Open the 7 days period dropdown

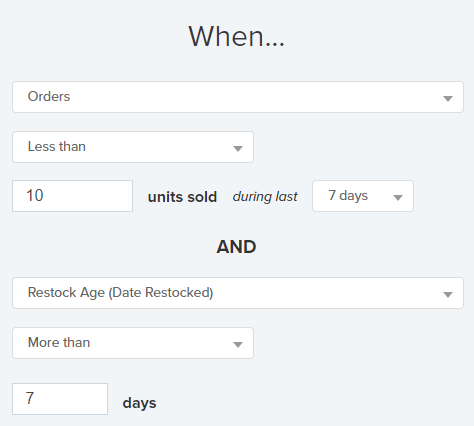coord(363,196)
